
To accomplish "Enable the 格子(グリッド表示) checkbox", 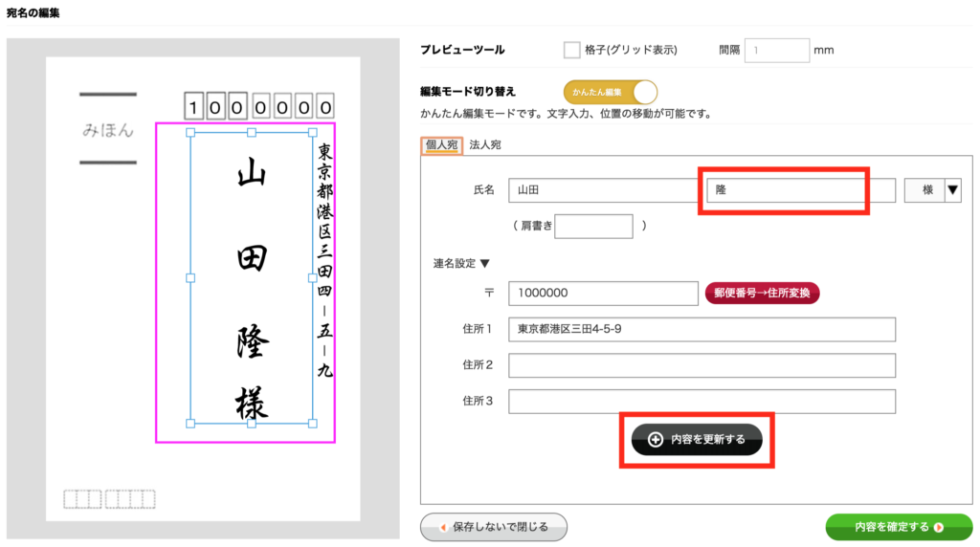I will [x=571, y=50].
